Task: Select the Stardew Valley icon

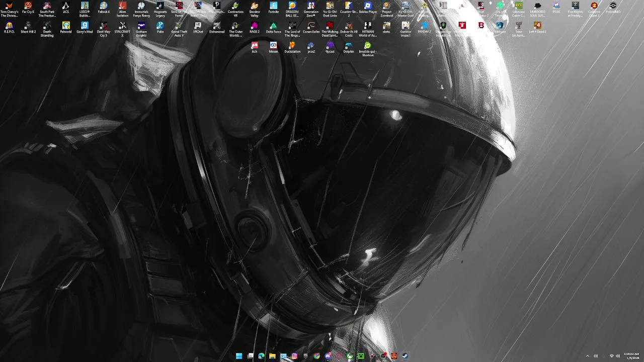Action: (x=255, y=9)
